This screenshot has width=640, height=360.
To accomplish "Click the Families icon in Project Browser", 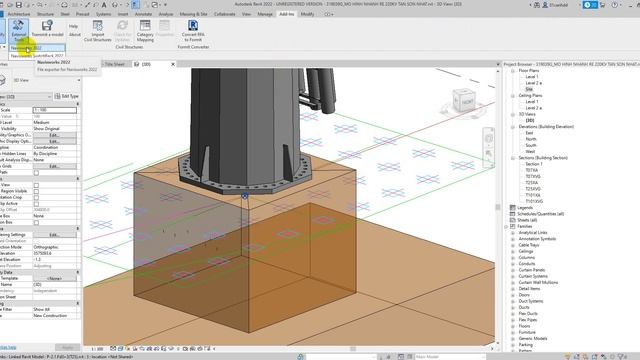I will tap(513, 226).
